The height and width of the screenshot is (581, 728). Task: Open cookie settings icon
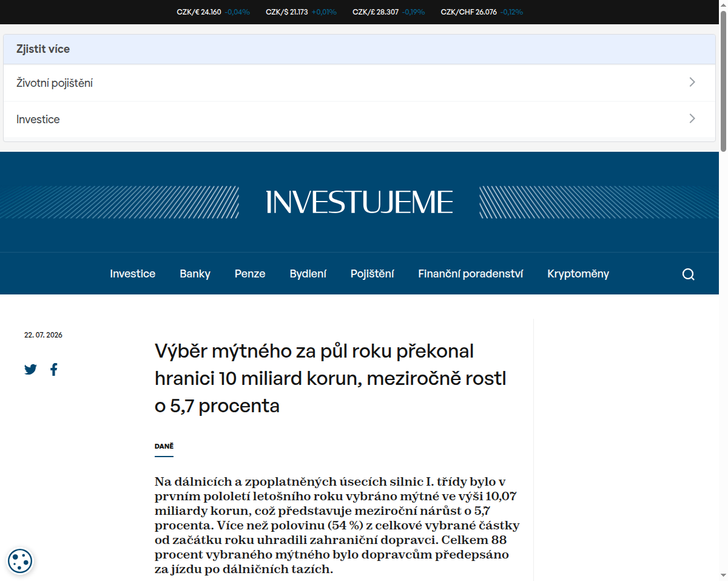click(20, 560)
